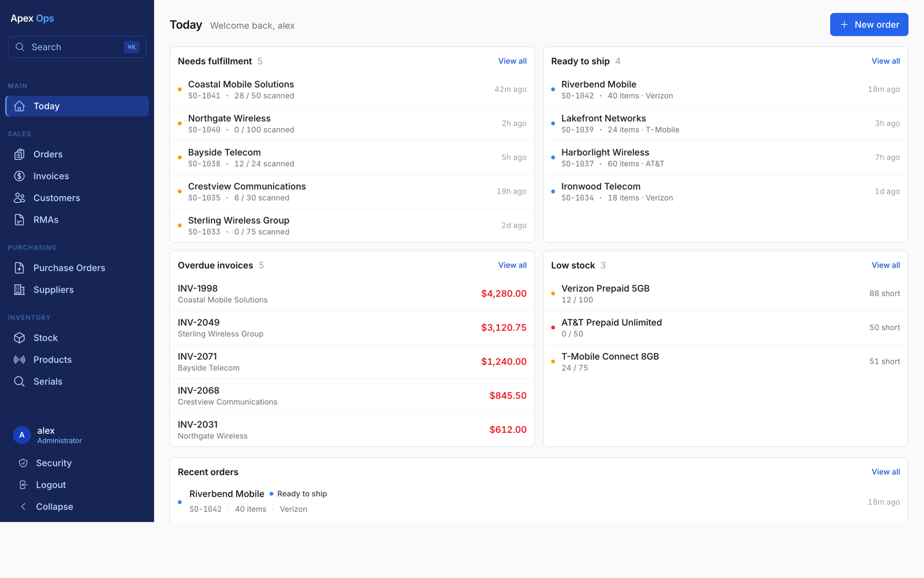The height and width of the screenshot is (578, 924).
Task: Open Riverbend Mobile in Ready to ship
Action: 725,90
